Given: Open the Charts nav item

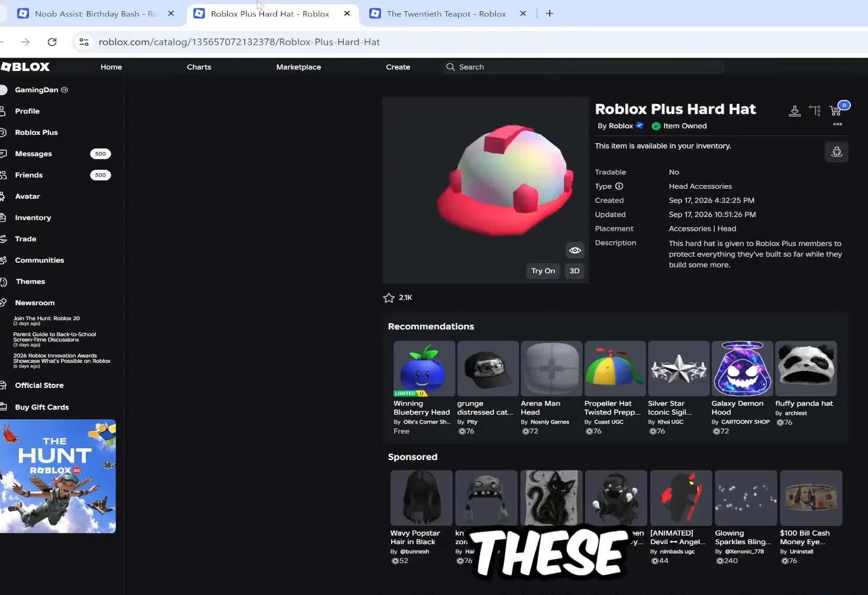Looking at the screenshot, I should pyautogui.click(x=199, y=67).
